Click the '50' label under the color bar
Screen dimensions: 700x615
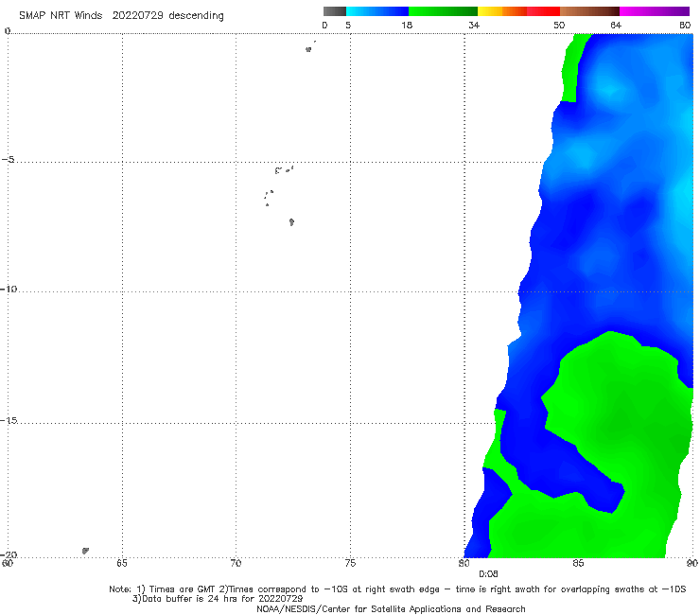point(559,26)
